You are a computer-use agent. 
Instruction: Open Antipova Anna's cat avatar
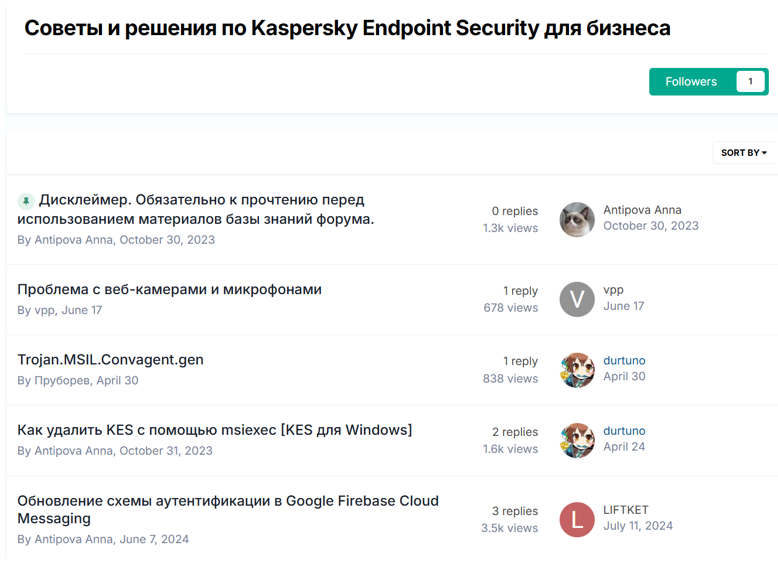tap(577, 219)
